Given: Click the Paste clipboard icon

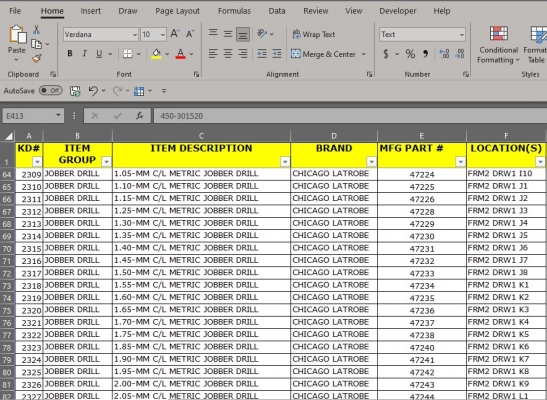Looking at the screenshot, I should (x=17, y=35).
